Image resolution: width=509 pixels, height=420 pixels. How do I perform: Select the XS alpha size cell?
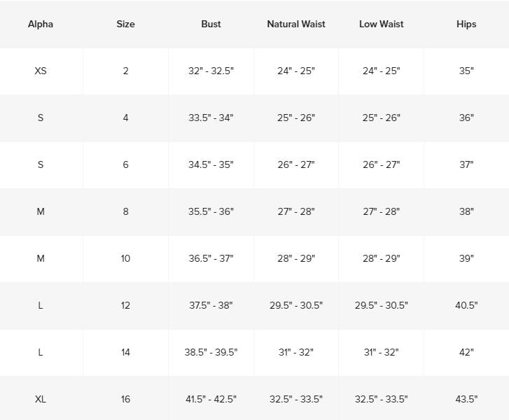click(41, 71)
